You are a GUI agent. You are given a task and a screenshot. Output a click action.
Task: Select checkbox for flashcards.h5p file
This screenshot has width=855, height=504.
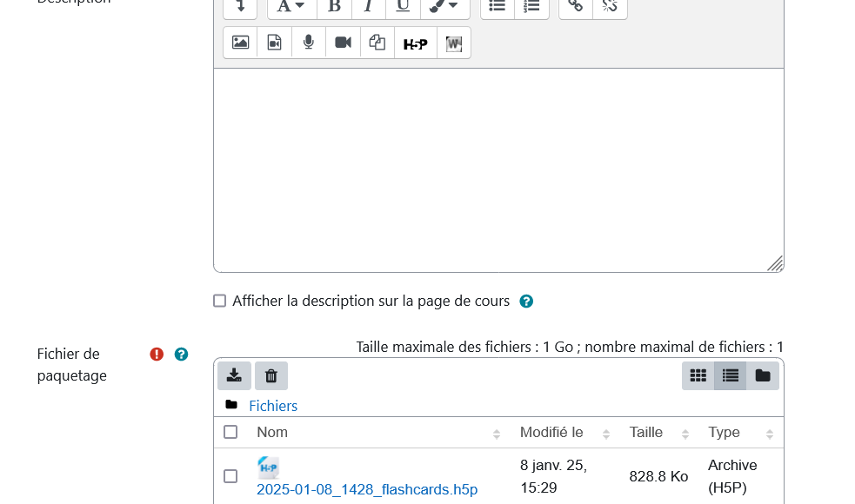230,476
